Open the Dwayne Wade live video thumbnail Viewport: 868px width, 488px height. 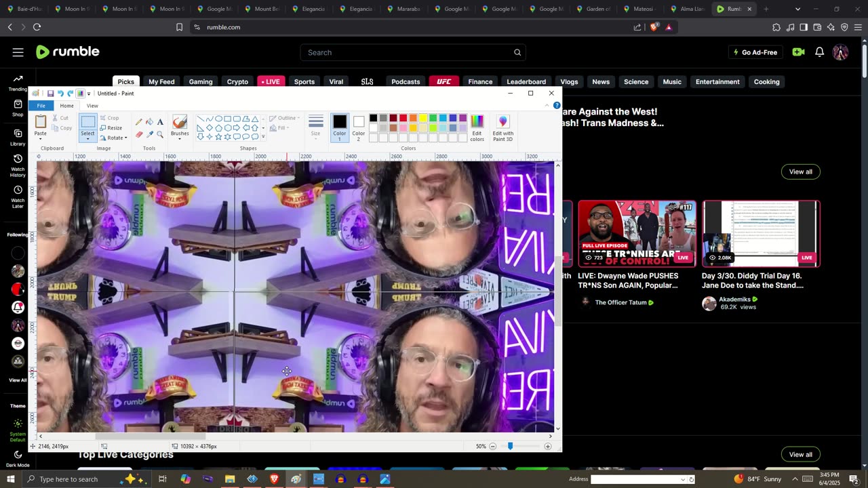(637, 233)
